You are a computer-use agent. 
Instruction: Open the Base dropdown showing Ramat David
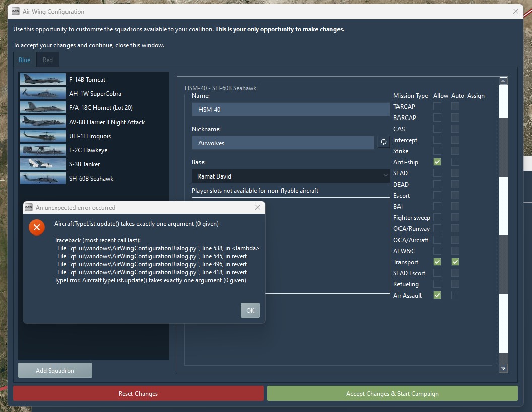click(x=291, y=176)
